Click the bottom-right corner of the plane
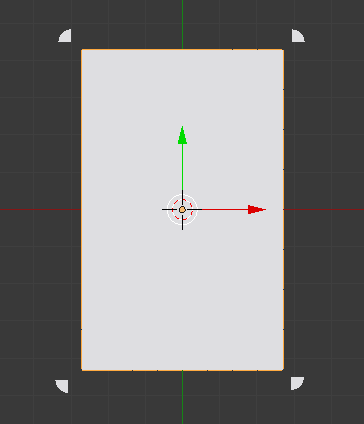The height and width of the screenshot is (424, 364). [284, 370]
